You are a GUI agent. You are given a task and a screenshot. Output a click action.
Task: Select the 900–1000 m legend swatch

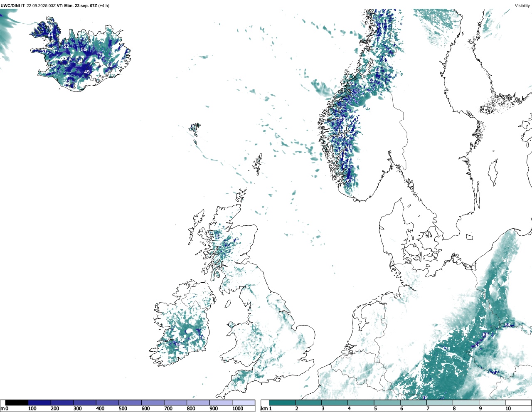[x=221, y=403]
